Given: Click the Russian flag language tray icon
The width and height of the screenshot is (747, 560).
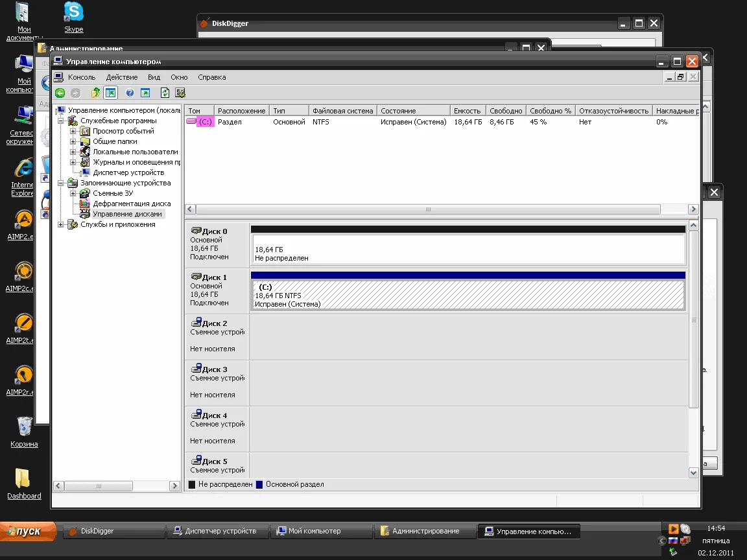Looking at the screenshot, I should pyautogui.click(x=672, y=541).
